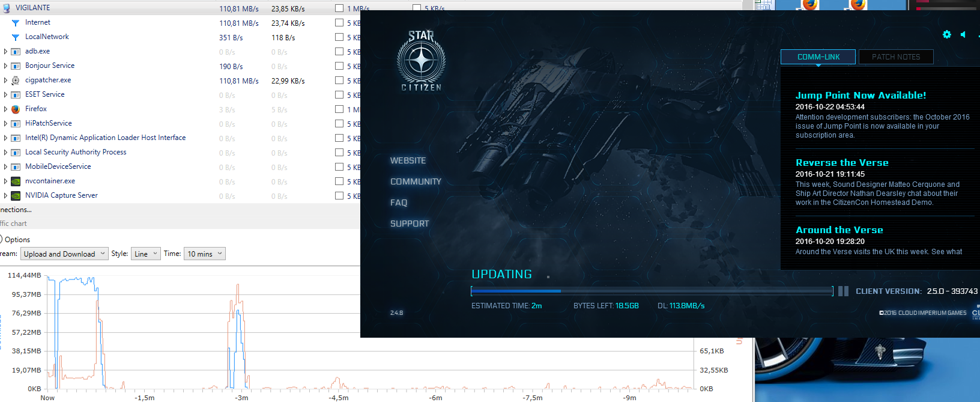Click the nvcontainer.exe NVIDIA icon
The image size is (980, 402).
point(16,181)
